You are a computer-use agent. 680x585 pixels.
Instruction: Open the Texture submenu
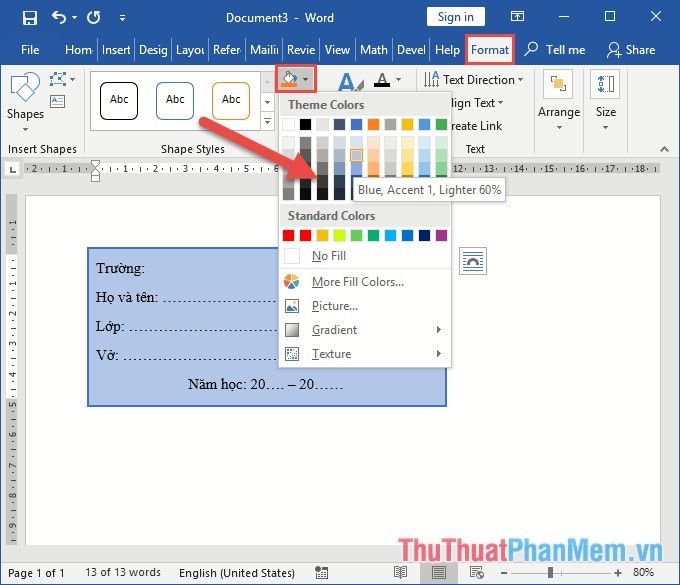point(365,354)
